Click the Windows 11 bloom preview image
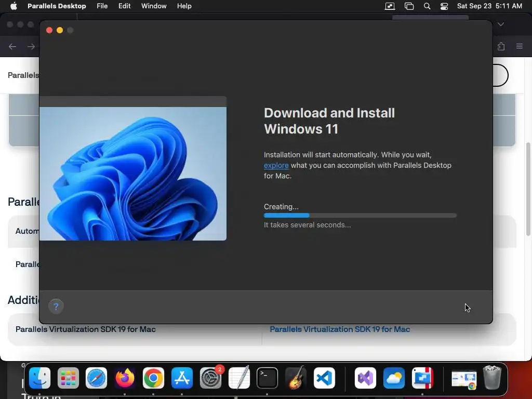The width and height of the screenshot is (532, 399). pos(133,174)
